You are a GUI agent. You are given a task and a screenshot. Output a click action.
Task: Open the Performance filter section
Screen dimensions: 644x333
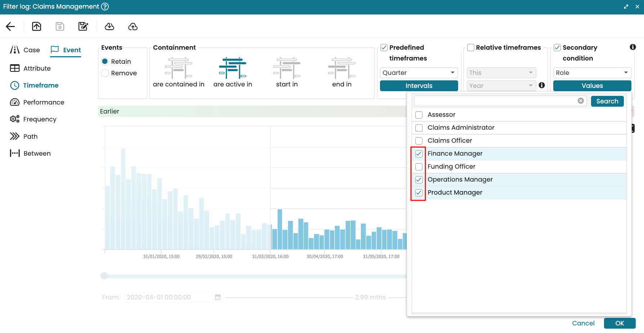37,102
